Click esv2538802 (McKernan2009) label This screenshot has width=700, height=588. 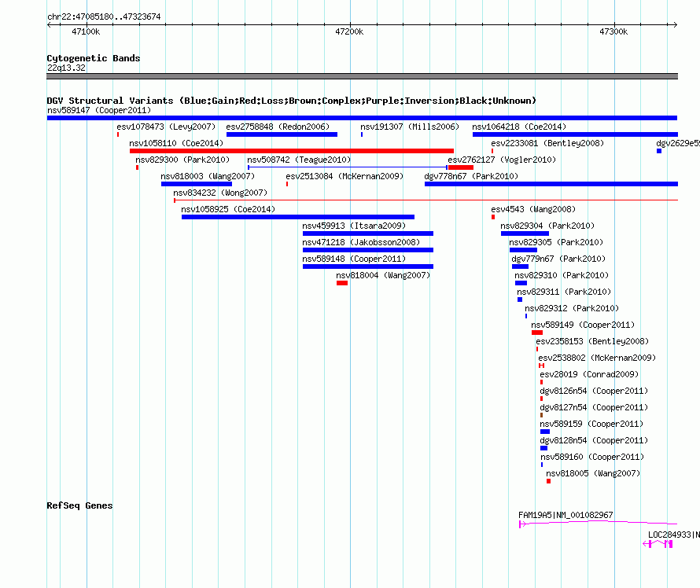pyautogui.click(x=597, y=358)
